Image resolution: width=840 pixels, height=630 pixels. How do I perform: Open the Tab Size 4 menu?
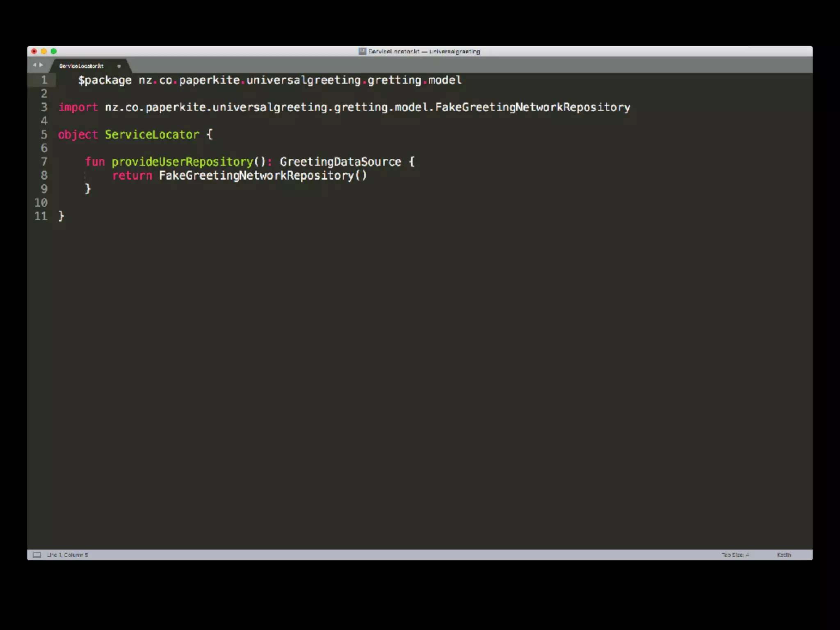click(735, 555)
